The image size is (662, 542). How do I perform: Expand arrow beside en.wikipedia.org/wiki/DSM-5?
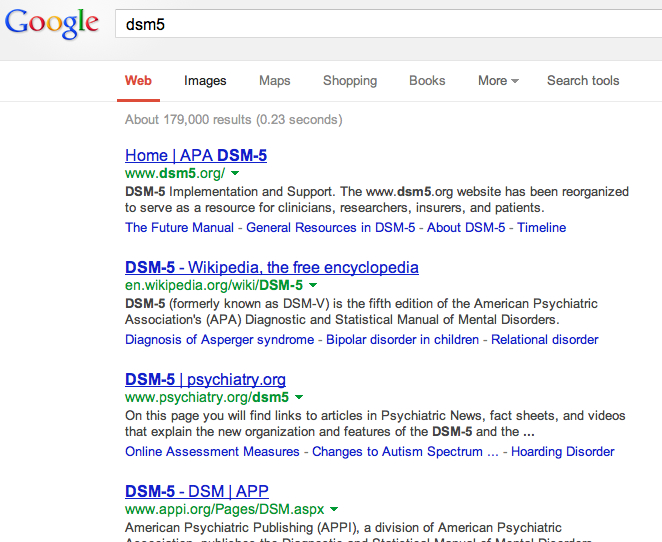(313, 285)
